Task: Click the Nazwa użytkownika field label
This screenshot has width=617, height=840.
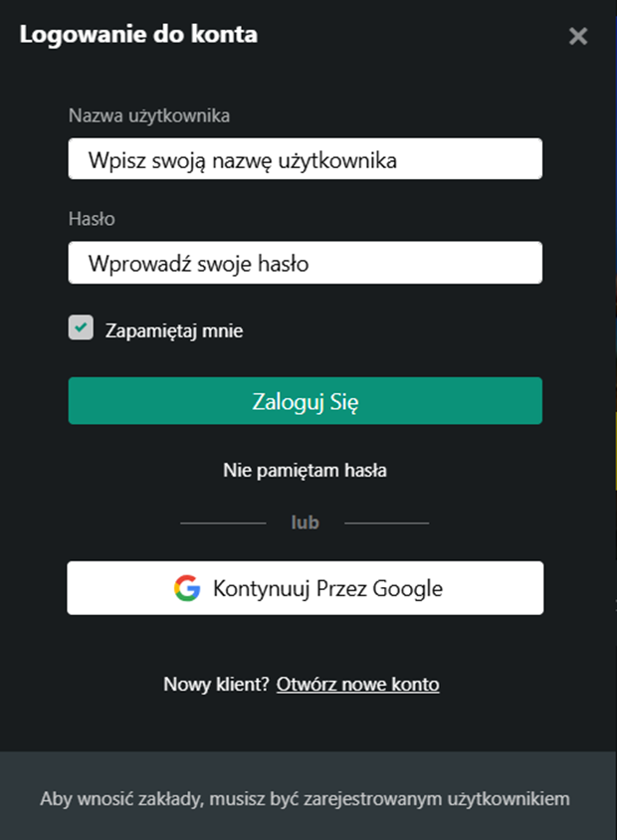Action: tap(149, 115)
